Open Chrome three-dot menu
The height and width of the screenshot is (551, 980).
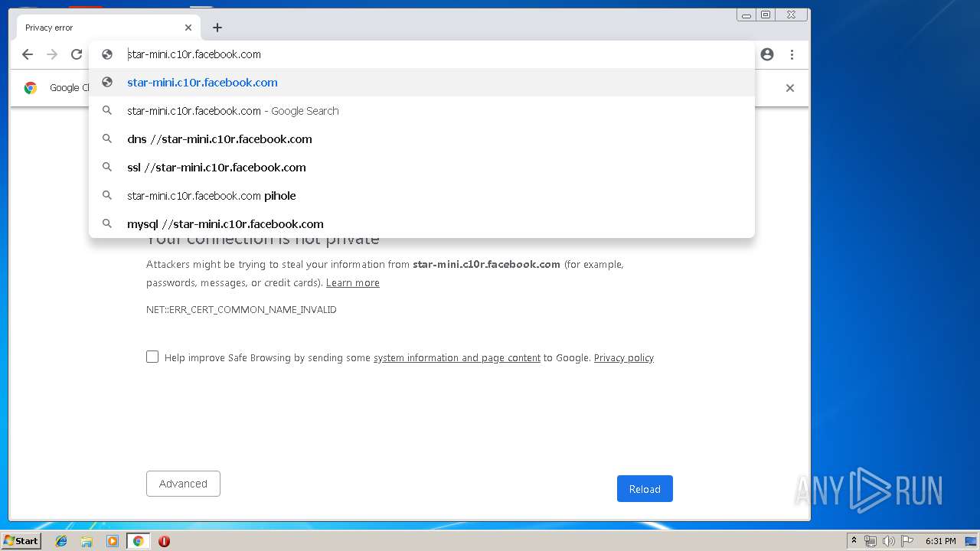792,54
